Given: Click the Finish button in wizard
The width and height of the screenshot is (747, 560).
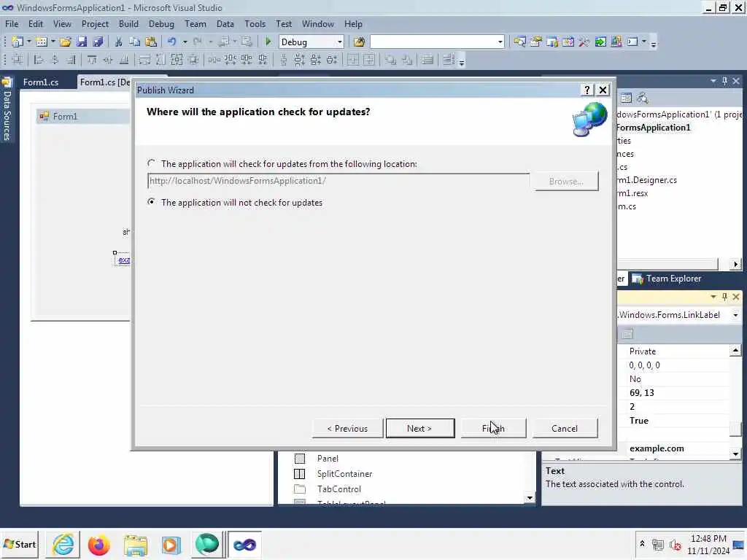Looking at the screenshot, I should (493, 429).
